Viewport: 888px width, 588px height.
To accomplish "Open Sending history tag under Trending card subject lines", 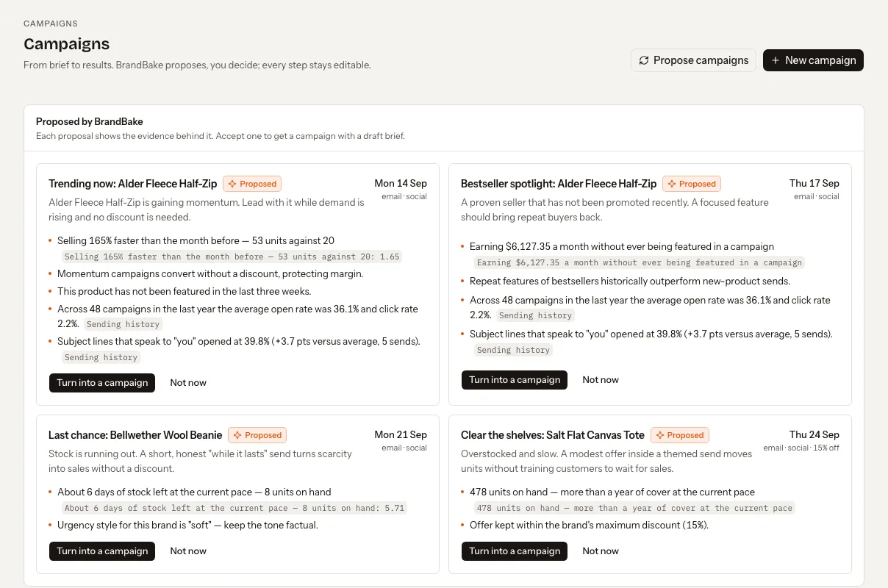I will click(x=101, y=357).
